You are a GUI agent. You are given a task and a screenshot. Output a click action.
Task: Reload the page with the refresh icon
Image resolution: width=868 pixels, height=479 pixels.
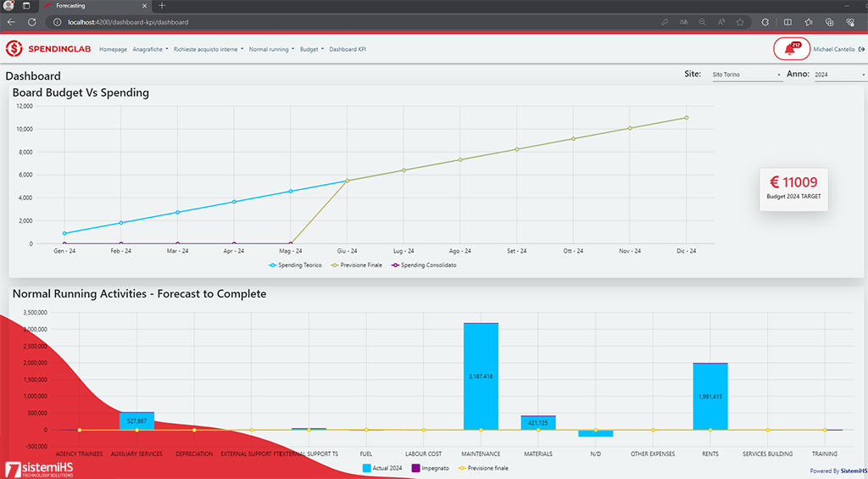click(32, 22)
